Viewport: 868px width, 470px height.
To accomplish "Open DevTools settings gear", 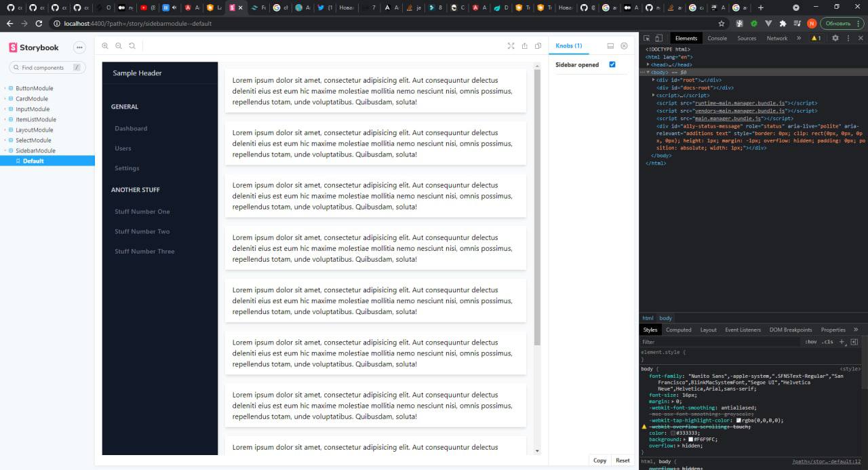I will (x=835, y=38).
